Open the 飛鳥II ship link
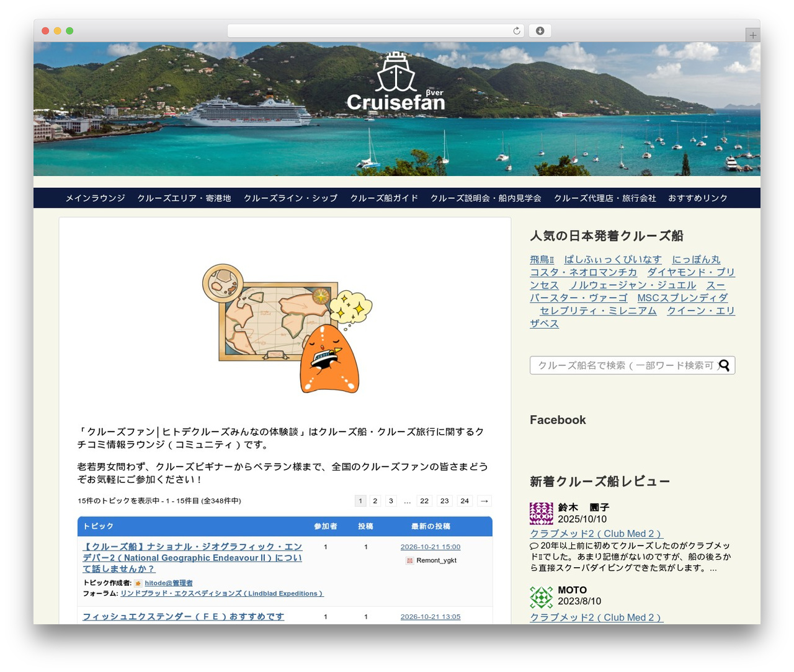This screenshot has height=672, width=794. pos(542,260)
